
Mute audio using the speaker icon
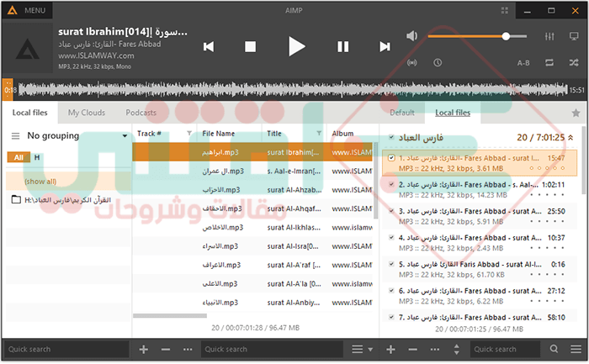411,36
